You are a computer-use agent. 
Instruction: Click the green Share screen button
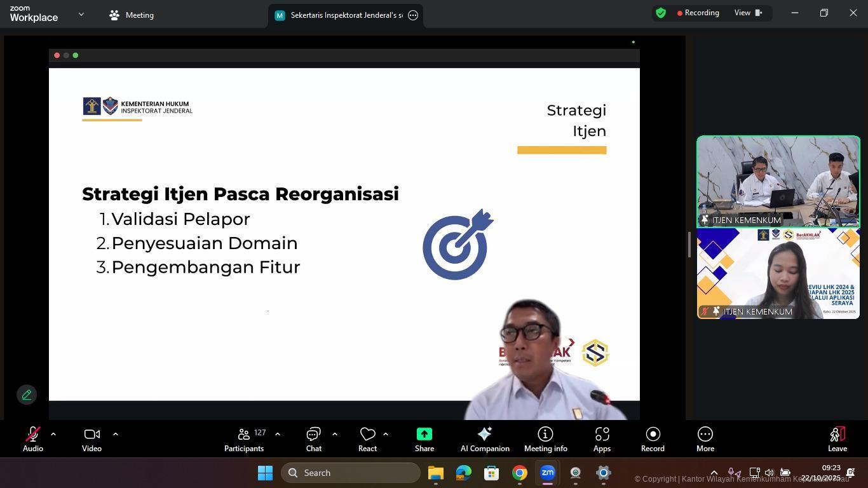424,439
